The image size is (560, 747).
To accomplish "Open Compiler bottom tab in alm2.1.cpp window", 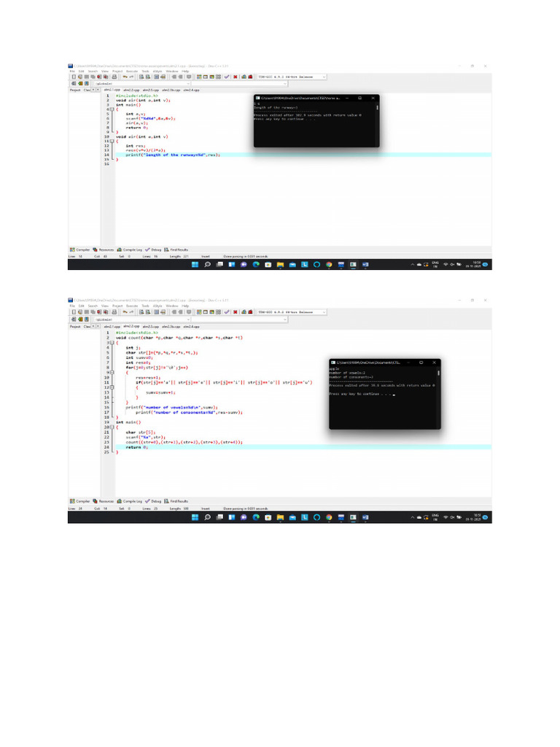I will 80,249.
